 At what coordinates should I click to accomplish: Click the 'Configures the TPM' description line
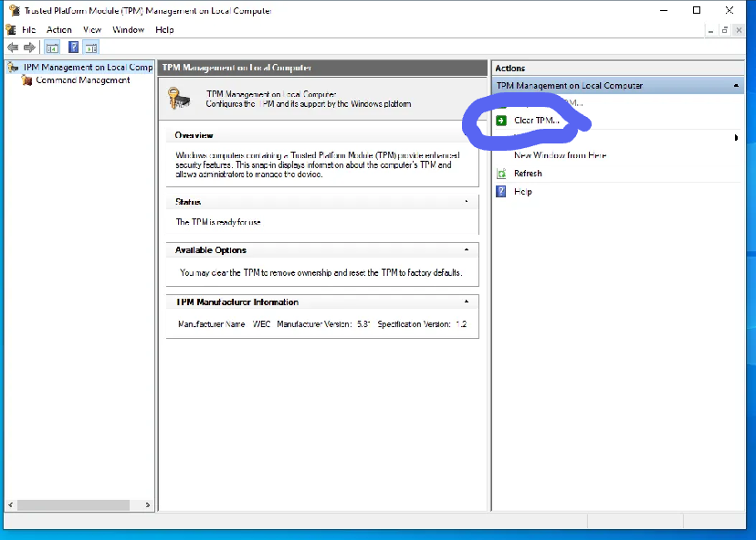309,104
